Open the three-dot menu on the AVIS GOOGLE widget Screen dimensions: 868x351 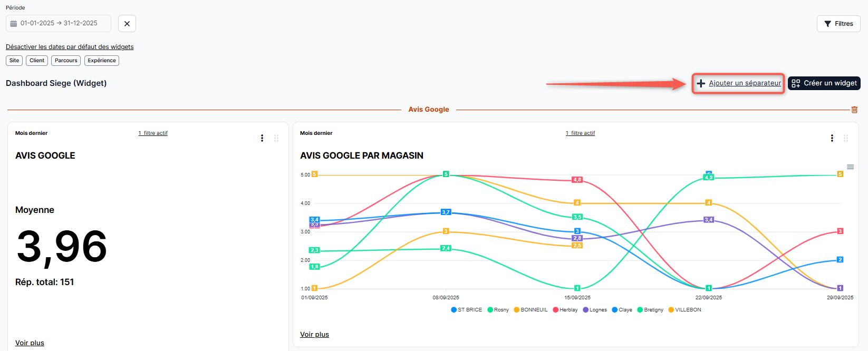262,138
